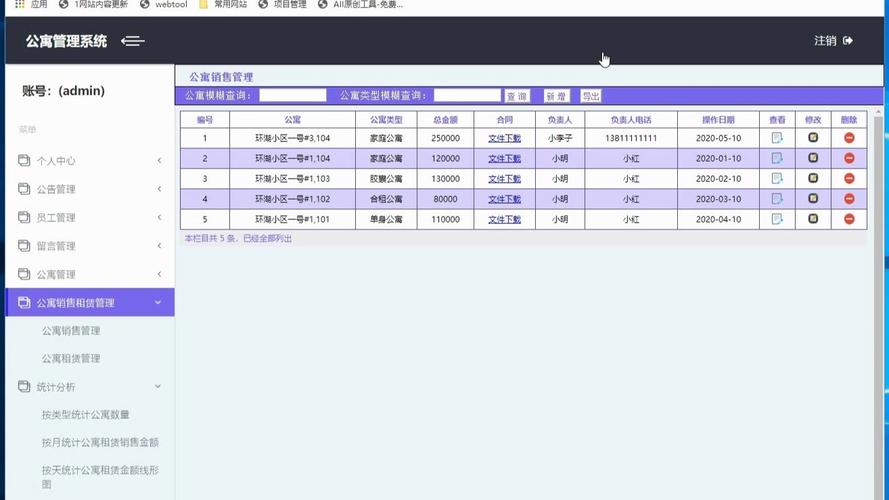Delete icon for row 环湖小区一号#1,103
Screen dimensions: 889x500
pos(849,179)
